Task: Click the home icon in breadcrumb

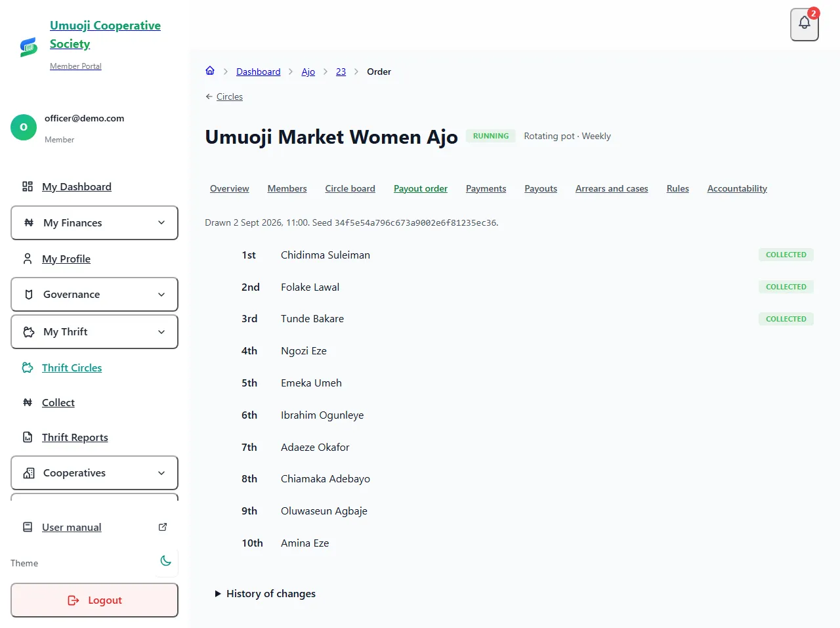Action: [210, 71]
